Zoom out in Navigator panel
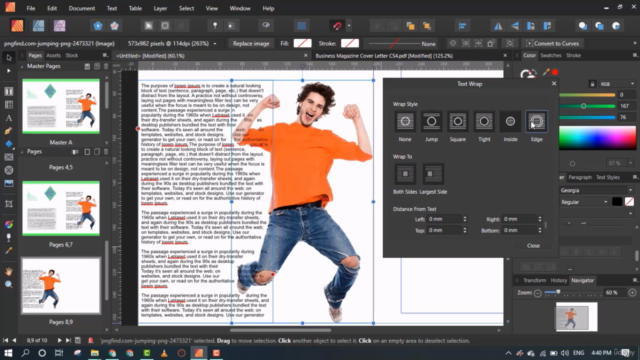 (x=538, y=293)
